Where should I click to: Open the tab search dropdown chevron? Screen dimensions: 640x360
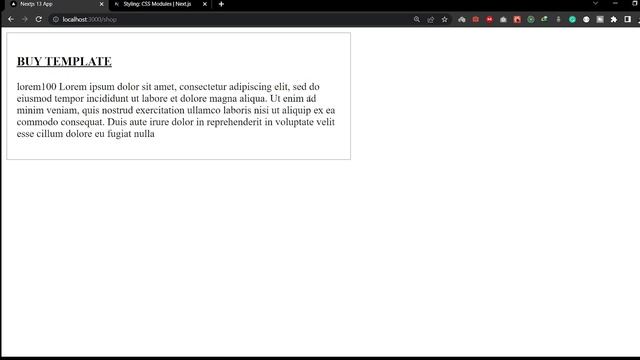596,3
